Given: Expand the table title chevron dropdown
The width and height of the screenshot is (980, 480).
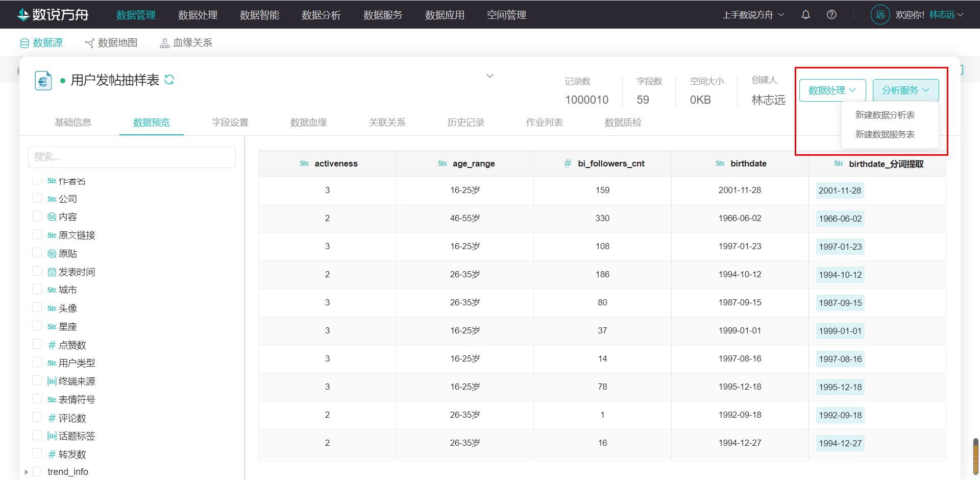Looking at the screenshot, I should pyautogui.click(x=490, y=76).
